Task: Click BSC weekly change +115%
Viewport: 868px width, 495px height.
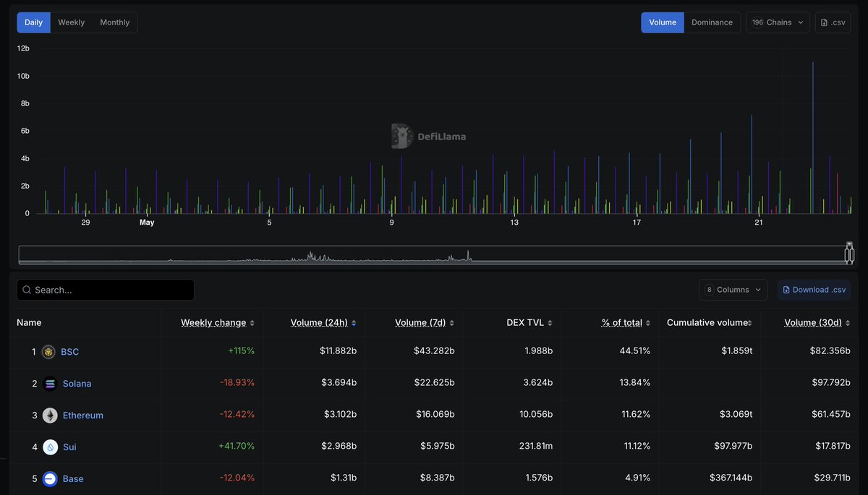Action: 242,352
